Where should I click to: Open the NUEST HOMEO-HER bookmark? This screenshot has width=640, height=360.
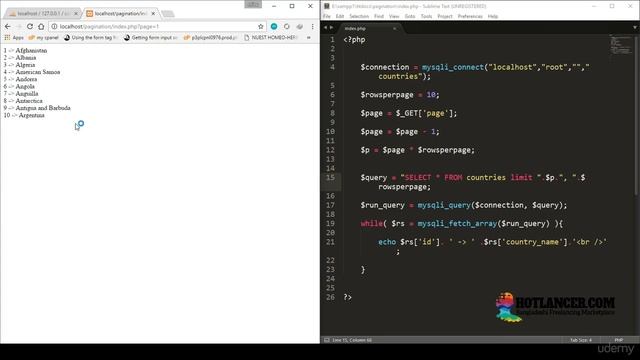coord(270,38)
